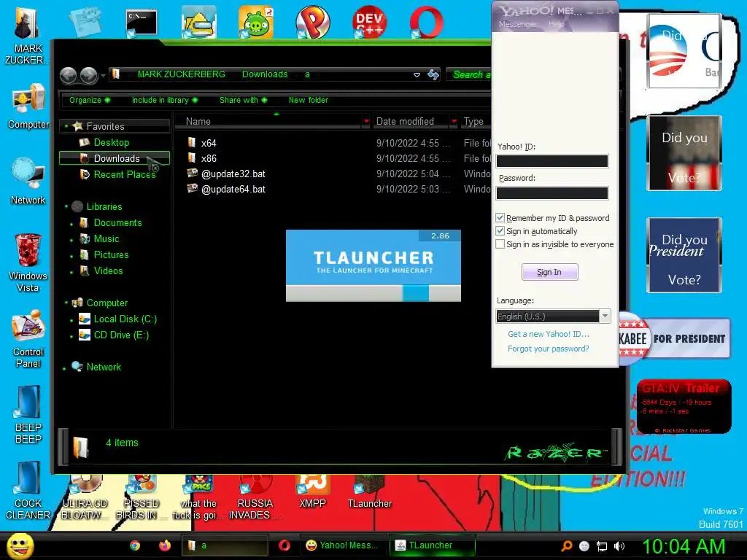The image size is (747, 560).
Task: Open the BEEP BEEP desktop shortcut
Action: (28, 414)
